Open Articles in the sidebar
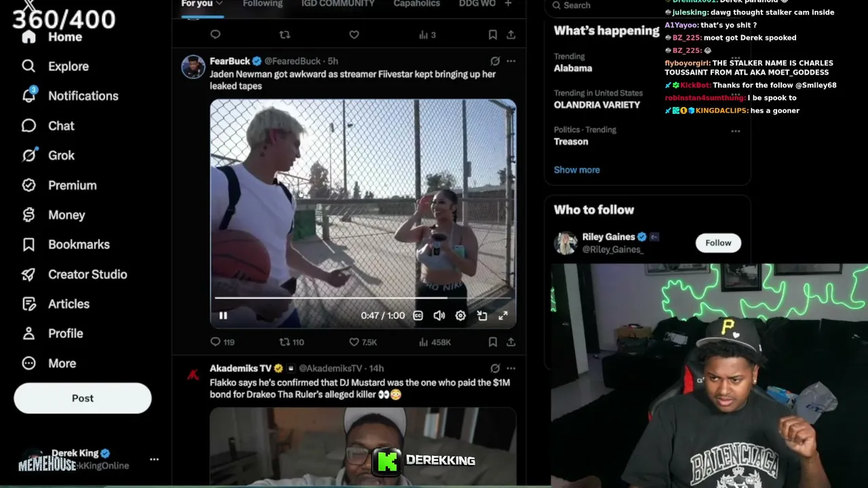 click(55, 304)
